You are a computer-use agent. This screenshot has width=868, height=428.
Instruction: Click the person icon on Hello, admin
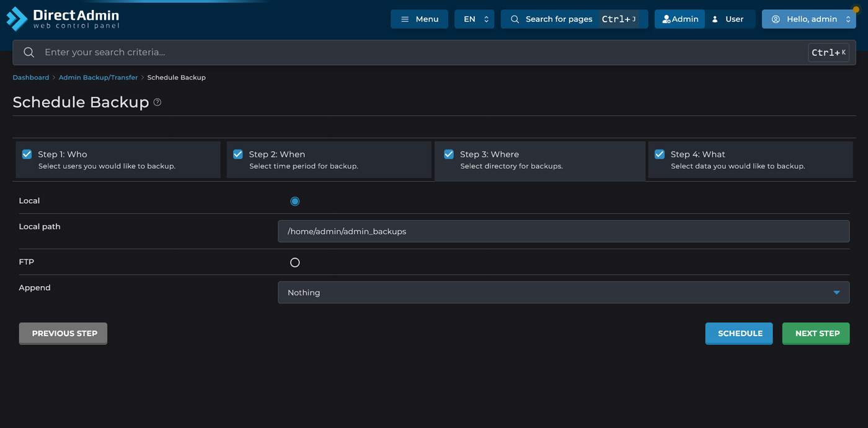click(x=776, y=19)
